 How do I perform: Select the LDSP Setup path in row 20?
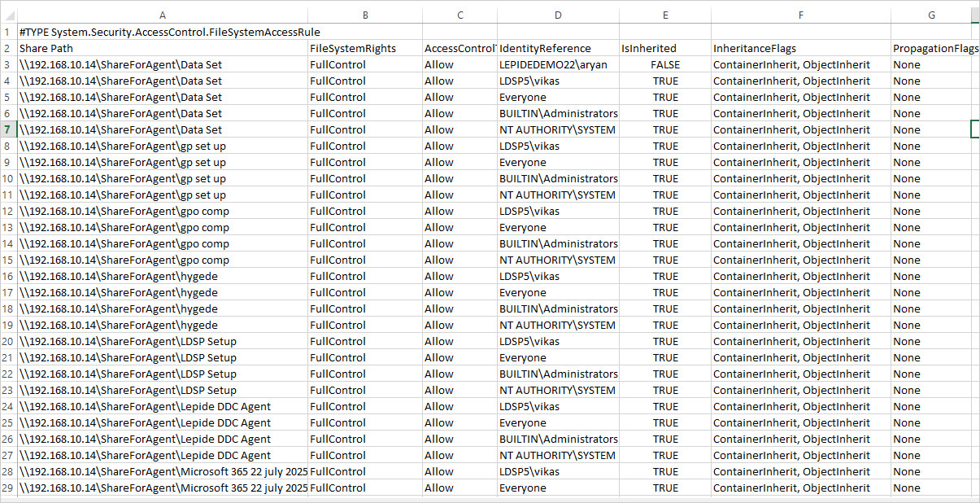pyautogui.click(x=163, y=341)
